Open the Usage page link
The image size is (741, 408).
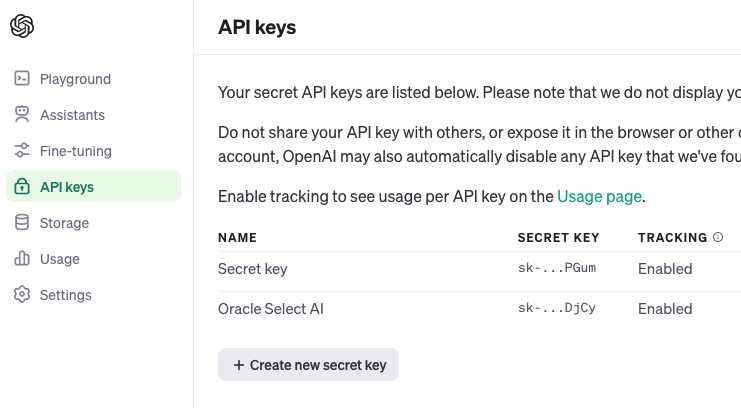point(599,196)
